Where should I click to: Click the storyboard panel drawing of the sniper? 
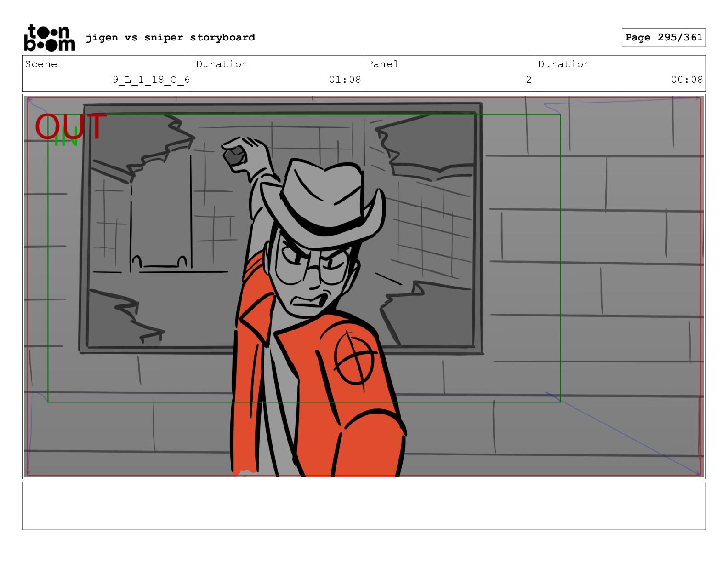(364, 287)
